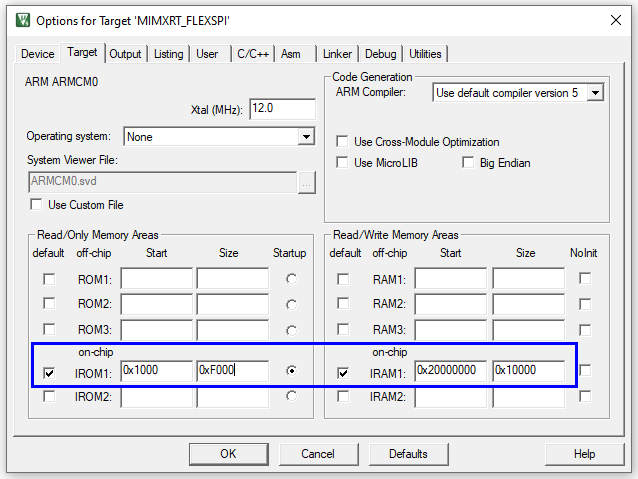Enable NoInit for IRAM2
Screen dimensions: 638x479
tap(585, 396)
